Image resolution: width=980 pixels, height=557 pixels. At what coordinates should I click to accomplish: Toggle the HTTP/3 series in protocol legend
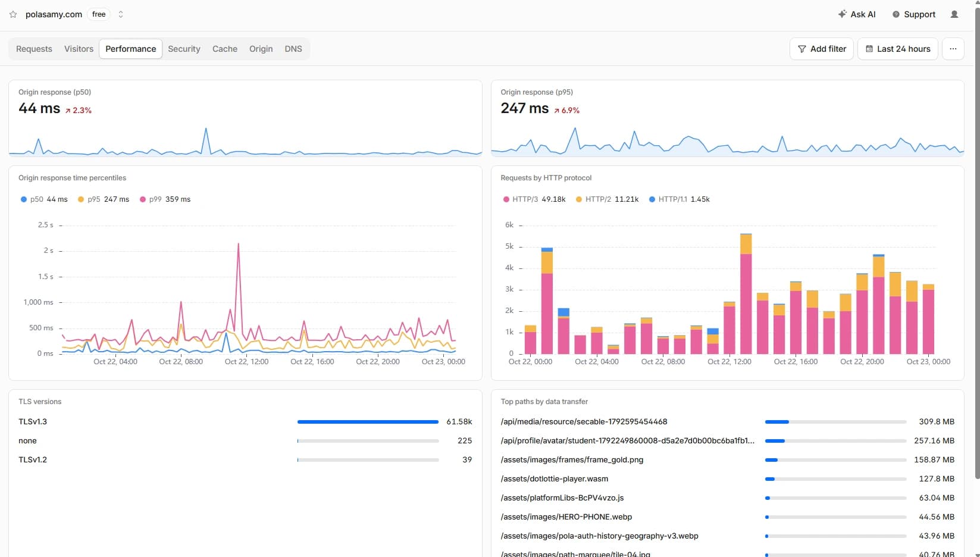(534, 199)
